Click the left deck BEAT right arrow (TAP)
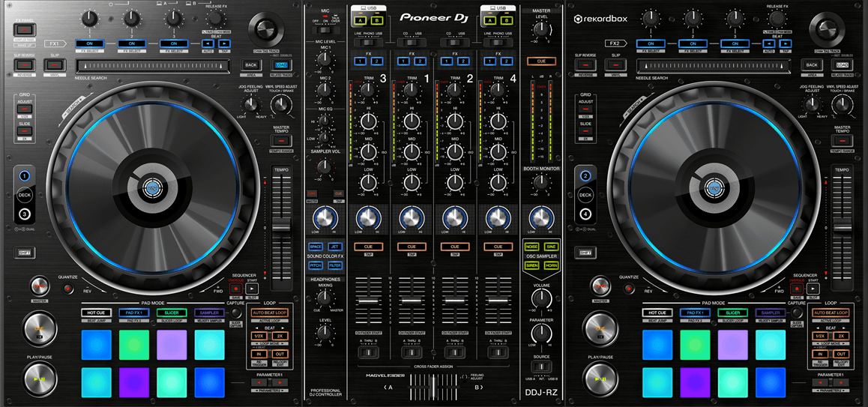The image size is (868, 407). 224,43
